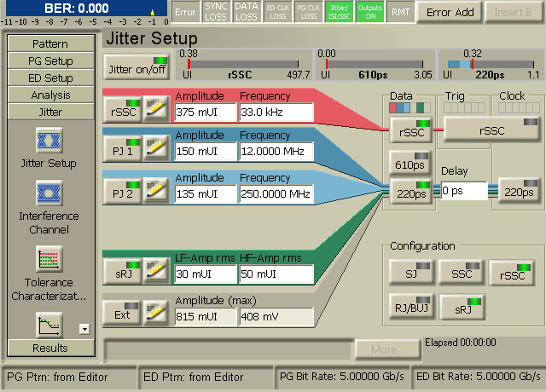
Task: Open the PG Setup tab
Action: (x=50, y=61)
